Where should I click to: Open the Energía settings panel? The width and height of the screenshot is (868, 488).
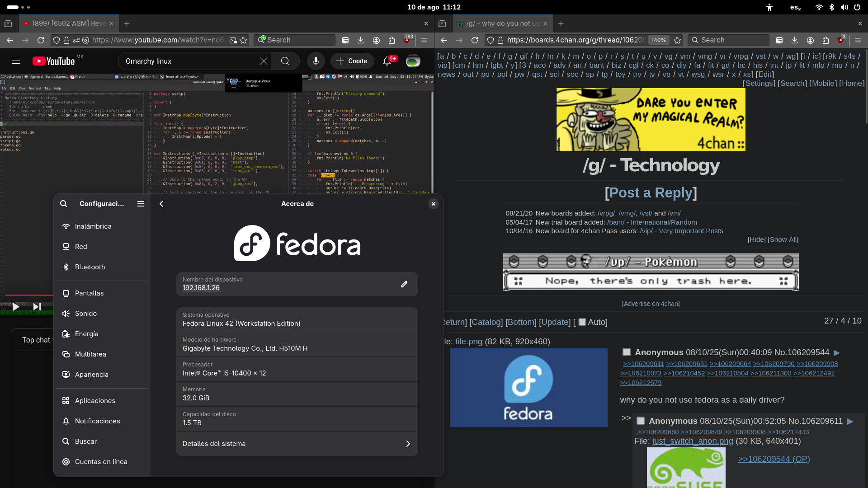(x=102, y=334)
